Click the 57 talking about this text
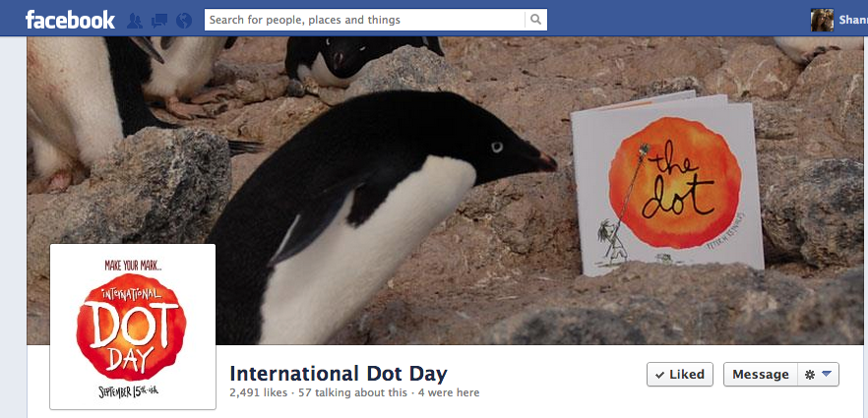 352,393
